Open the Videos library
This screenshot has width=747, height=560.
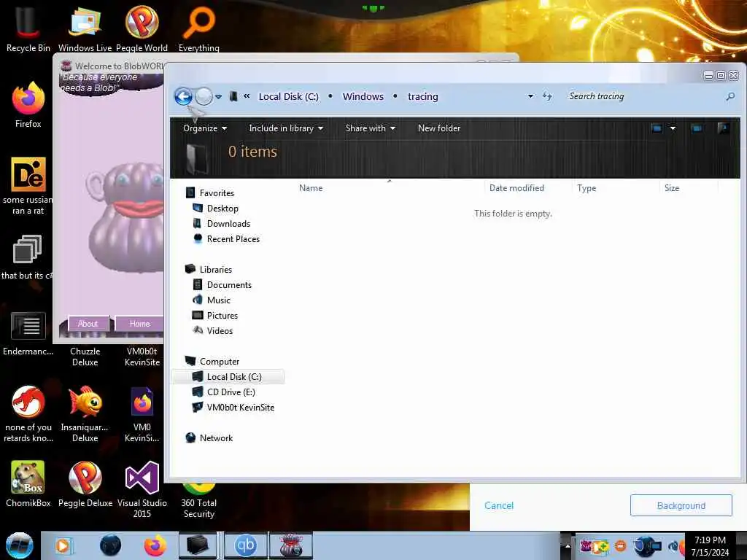pos(212,330)
